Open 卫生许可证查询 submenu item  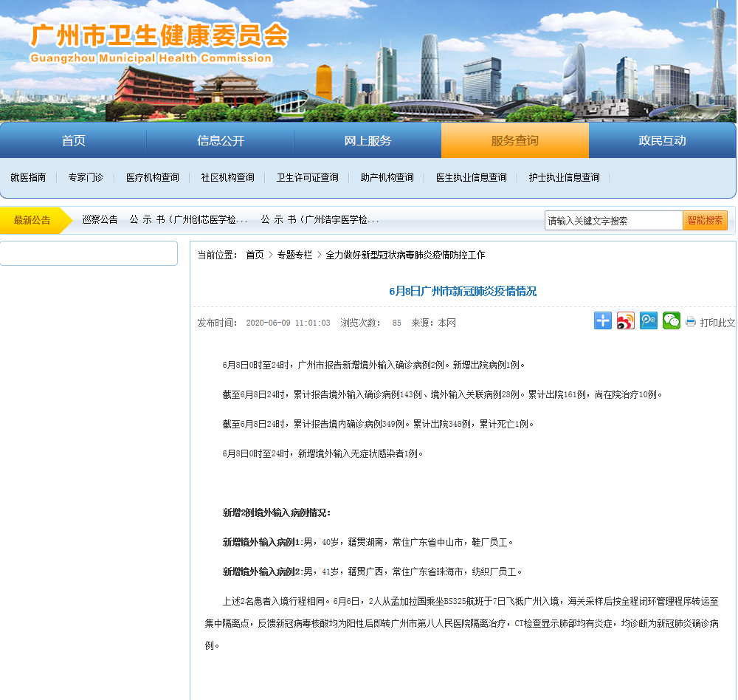coord(307,178)
